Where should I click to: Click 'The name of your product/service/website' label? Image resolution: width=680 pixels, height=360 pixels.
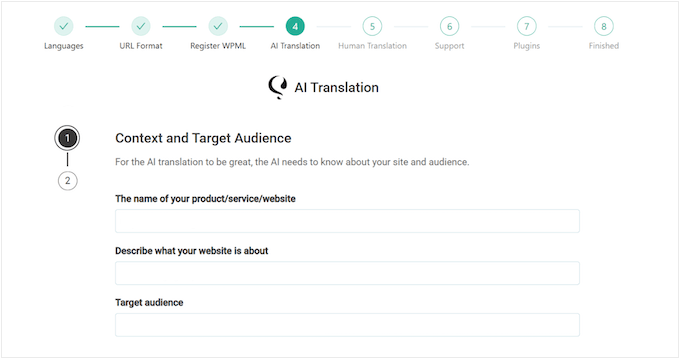click(x=206, y=199)
